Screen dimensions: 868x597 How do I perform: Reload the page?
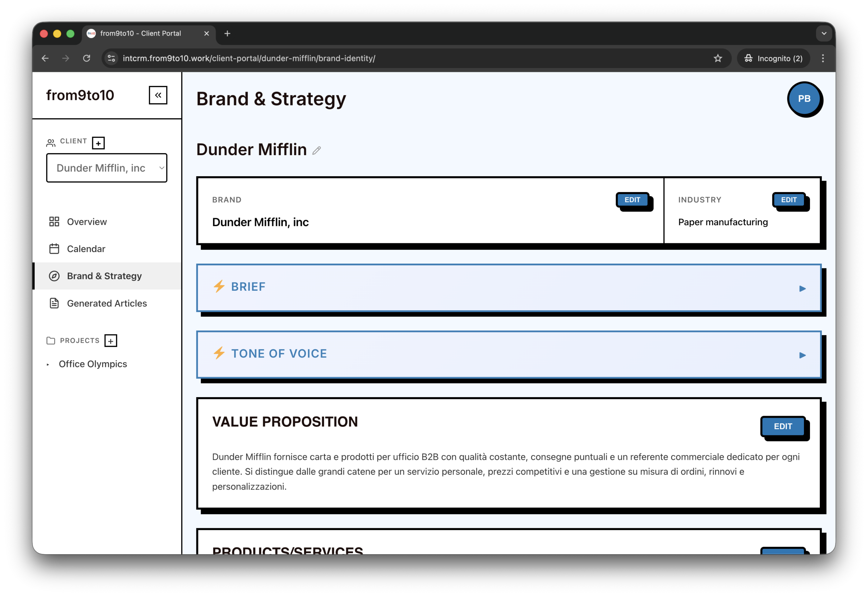[x=86, y=58]
